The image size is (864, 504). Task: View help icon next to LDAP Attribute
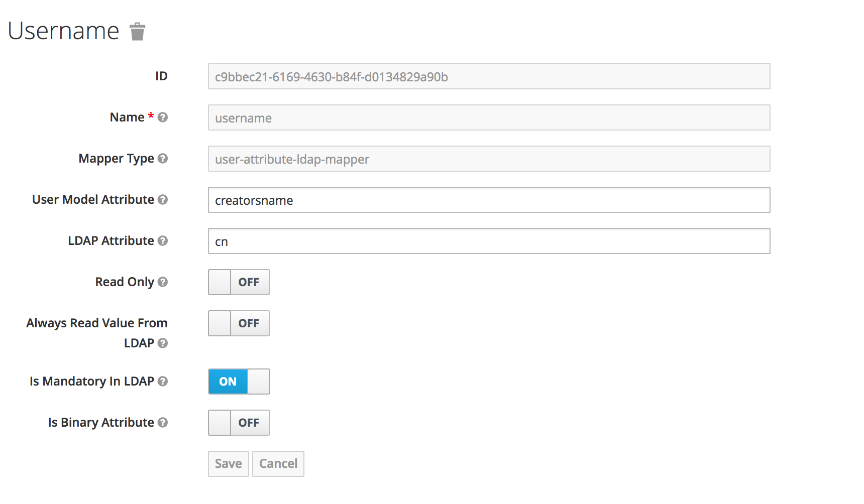(x=162, y=241)
